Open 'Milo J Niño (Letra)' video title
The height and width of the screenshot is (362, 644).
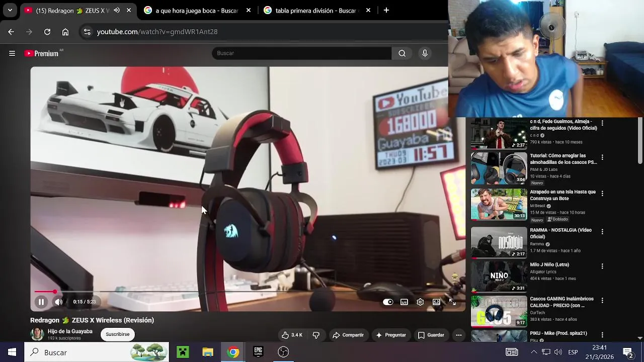[549, 264]
